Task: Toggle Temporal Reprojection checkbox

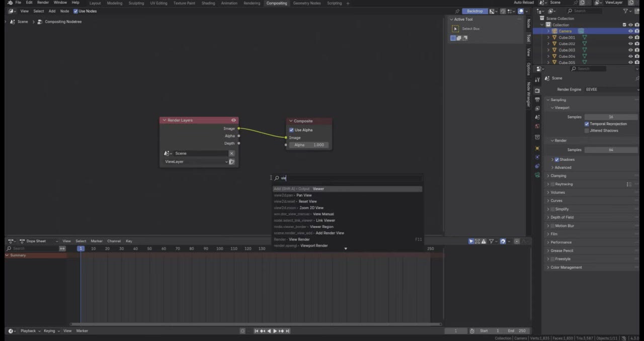Action: pyautogui.click(x=587, y=124)
